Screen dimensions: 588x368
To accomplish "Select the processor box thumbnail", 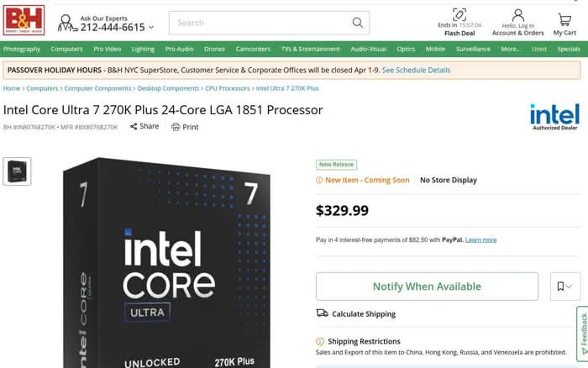I will (x=17, y=171).
